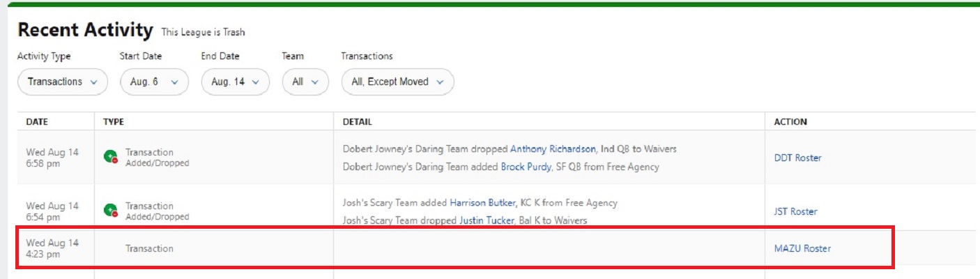Click the DATE column header
This screenshot has height=279, width=980.
point(37,121)
